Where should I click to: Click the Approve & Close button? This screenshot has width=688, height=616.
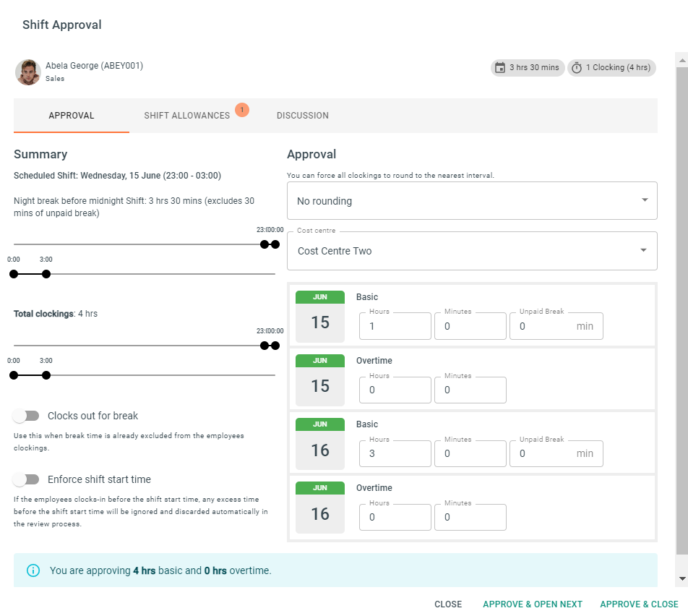639,604
